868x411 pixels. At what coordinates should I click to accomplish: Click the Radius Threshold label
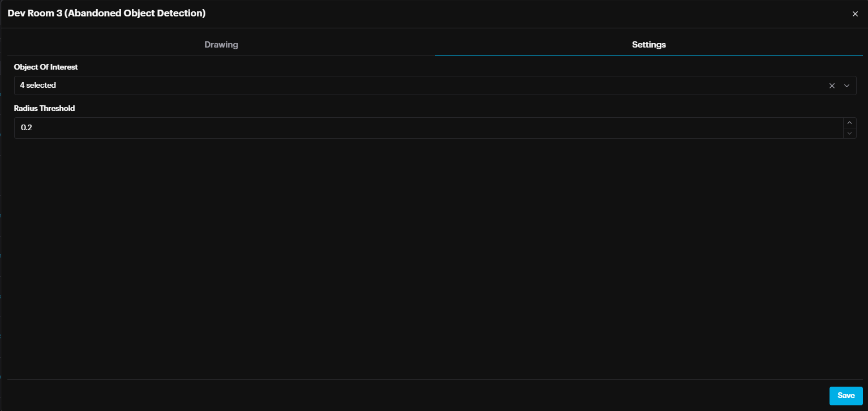44,108
